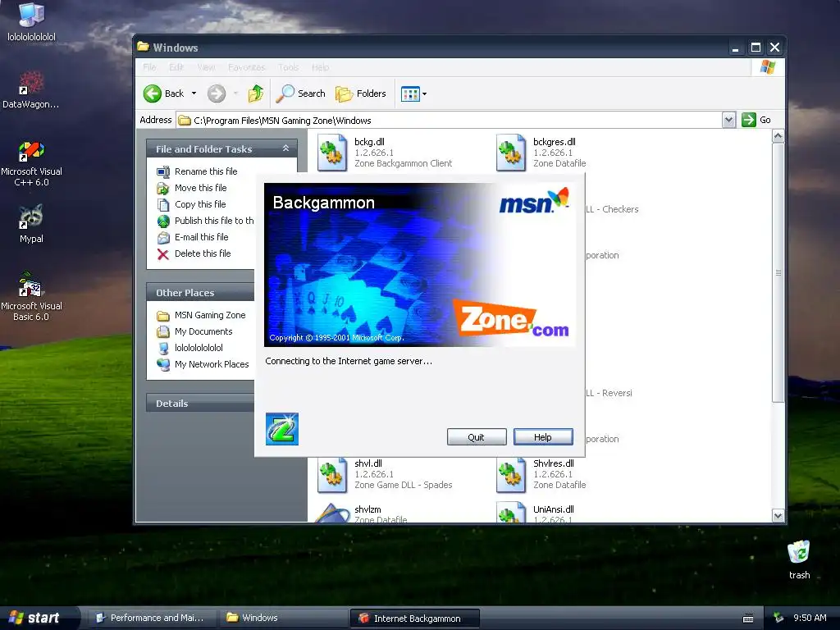Click scroll up arrow of file list

coord(778,136)
